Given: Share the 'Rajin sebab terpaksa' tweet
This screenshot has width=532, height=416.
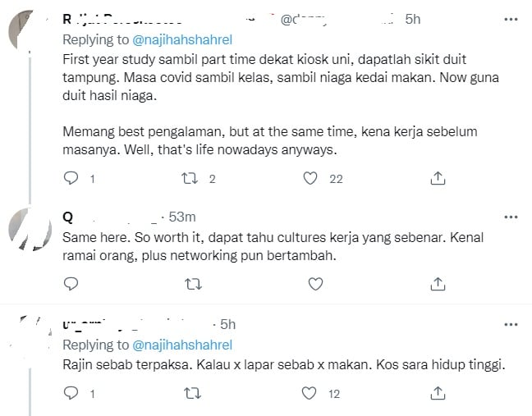Looking at the screenshot, I should (438, 394).
